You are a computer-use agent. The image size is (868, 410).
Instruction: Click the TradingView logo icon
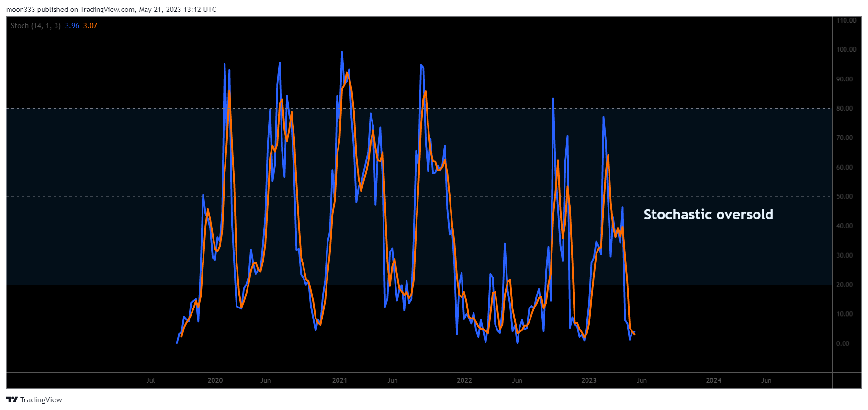point(12,399)
